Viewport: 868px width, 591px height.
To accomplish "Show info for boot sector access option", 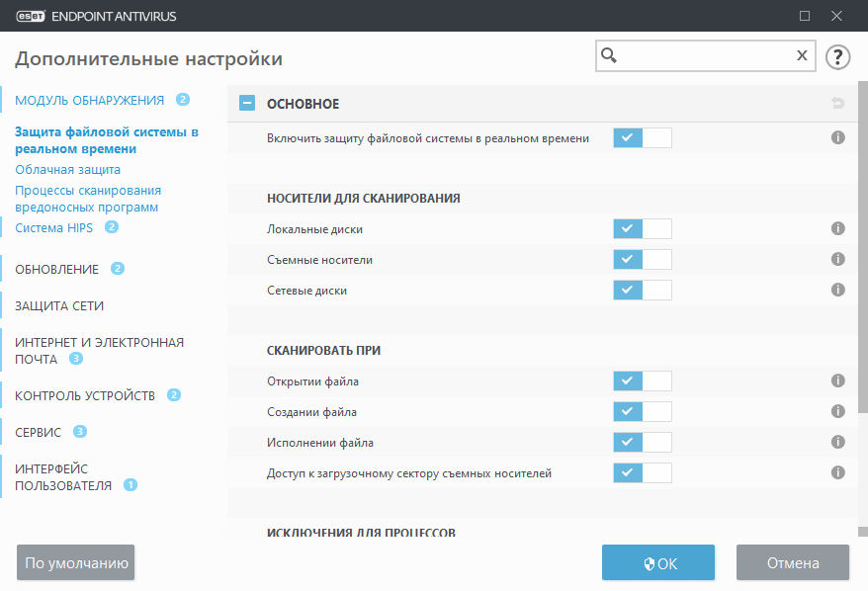I will (x=837, y=472).
